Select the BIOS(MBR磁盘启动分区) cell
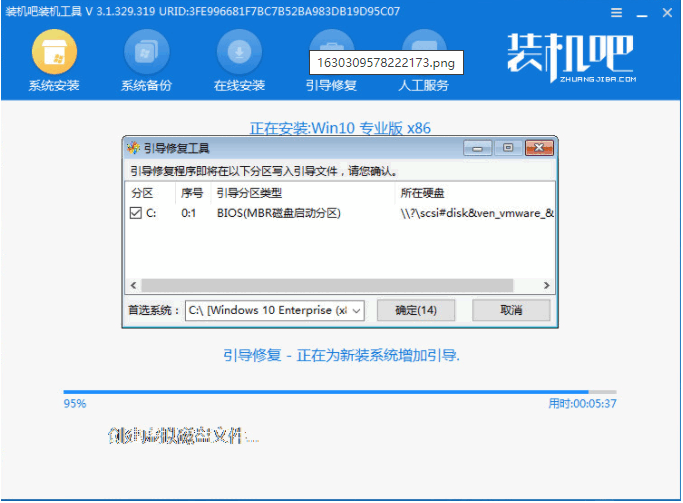Screen dimensions: 683x503 [x=279, y=213]
